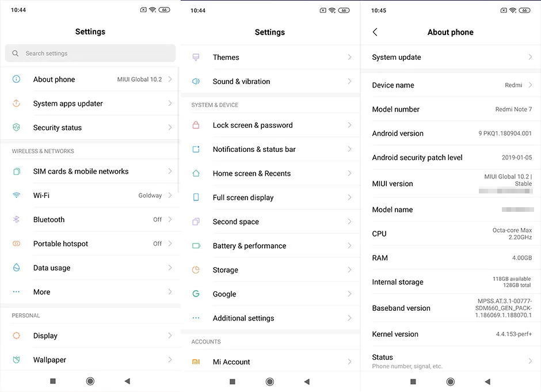Open Wi-Fi settings chevron
The image size is (541, 392).
tap(170, 195)
